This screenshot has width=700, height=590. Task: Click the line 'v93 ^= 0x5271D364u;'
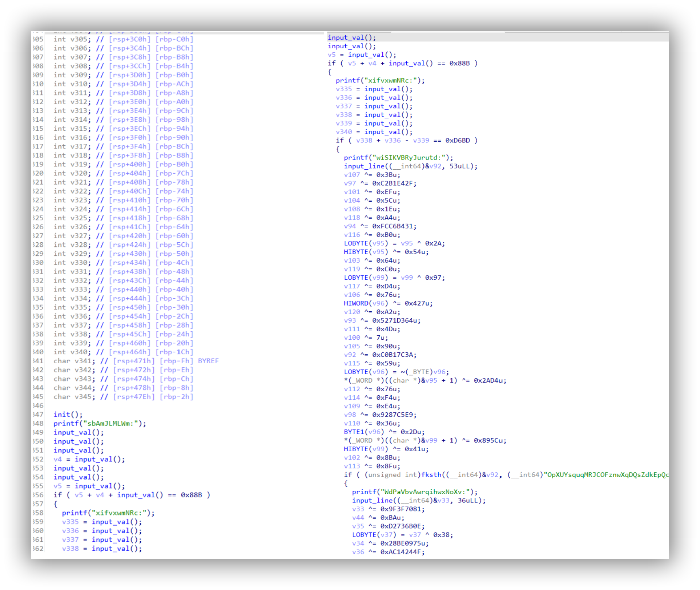click(382, 320)
